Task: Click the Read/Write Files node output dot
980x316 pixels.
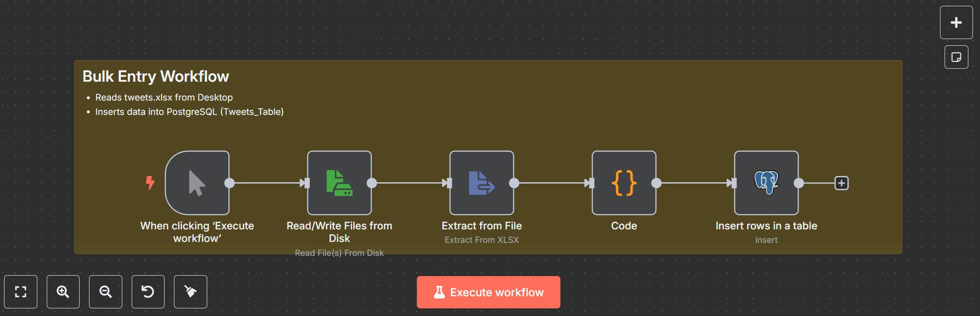Action: click(x=372, y=183)
